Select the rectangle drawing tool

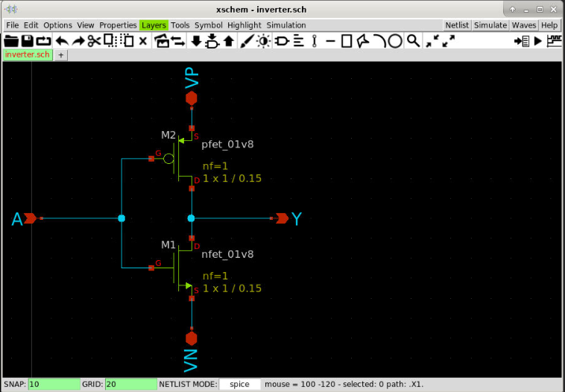(347, 41)
